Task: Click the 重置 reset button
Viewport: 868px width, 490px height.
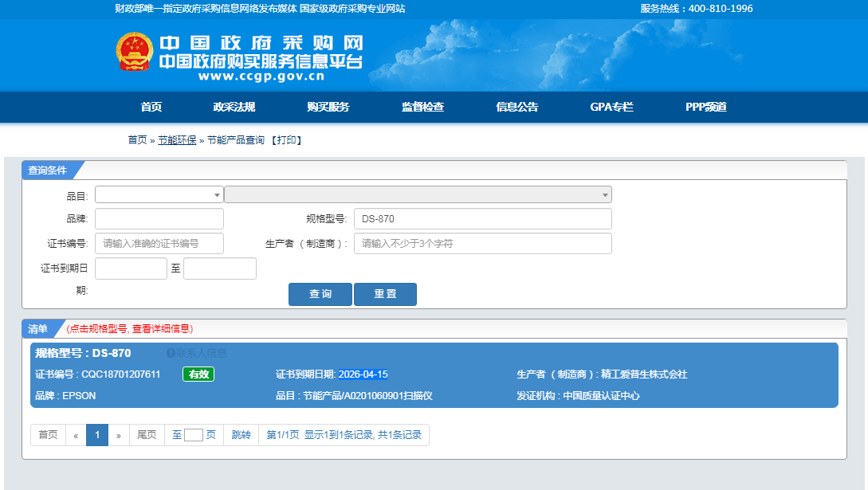Action: click(x=385, y=294)
